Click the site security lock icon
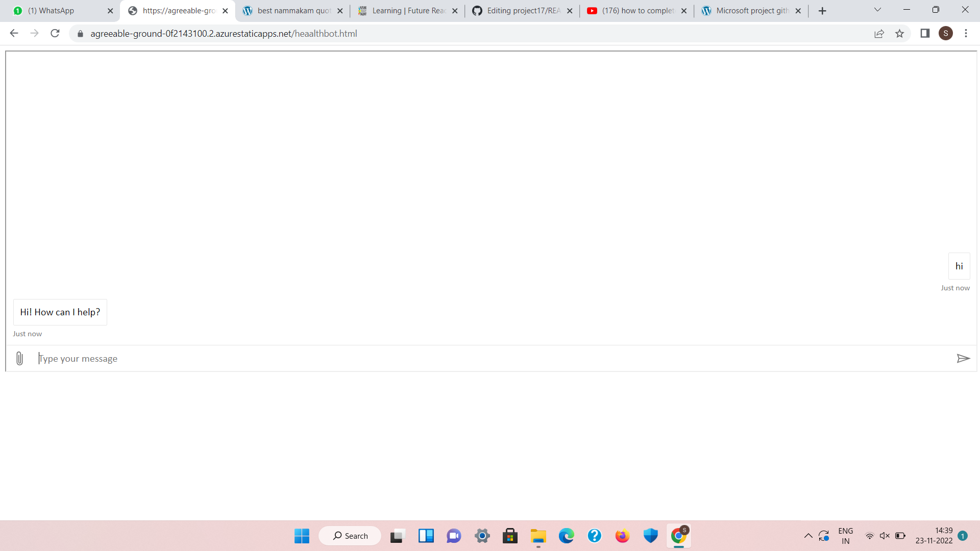Screen dimensions: 980x551 pos(80,33)
